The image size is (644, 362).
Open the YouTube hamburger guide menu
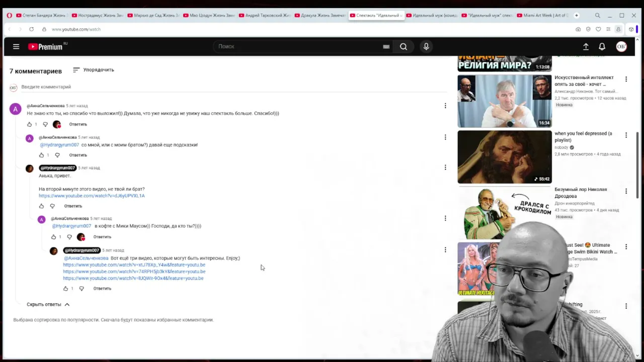16,47
